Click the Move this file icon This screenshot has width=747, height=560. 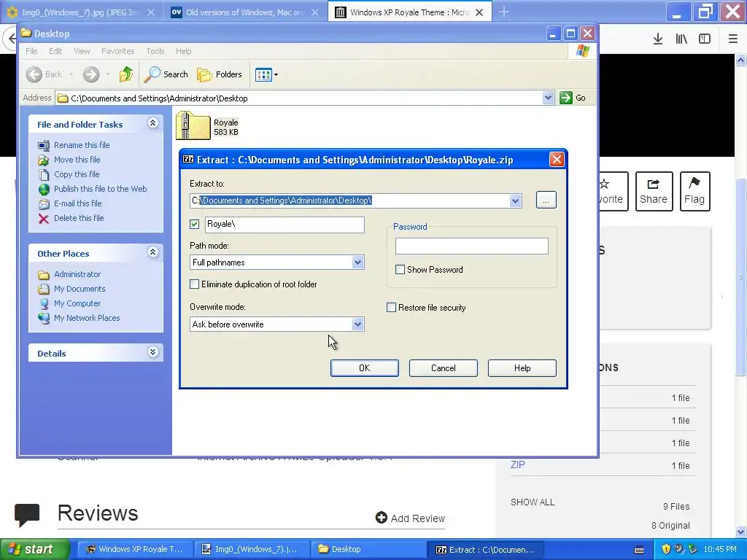click(x=44, y=160)
